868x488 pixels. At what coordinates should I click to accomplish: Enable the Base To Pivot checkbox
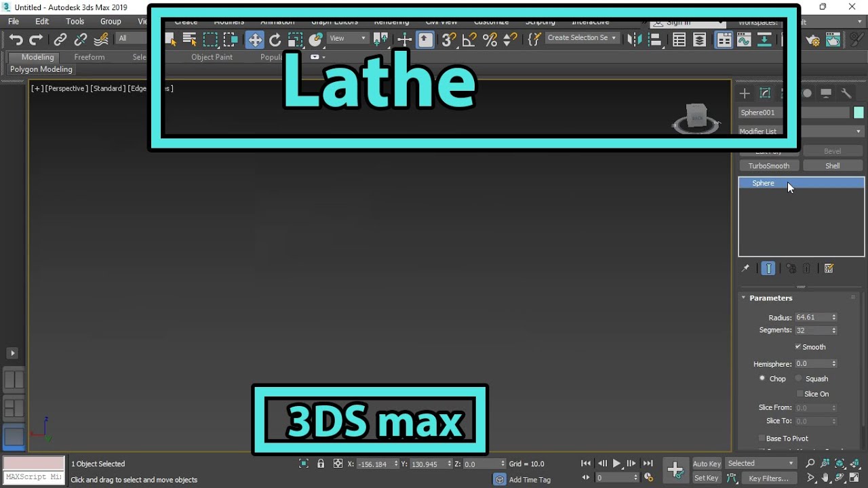(x=762, y=439)
